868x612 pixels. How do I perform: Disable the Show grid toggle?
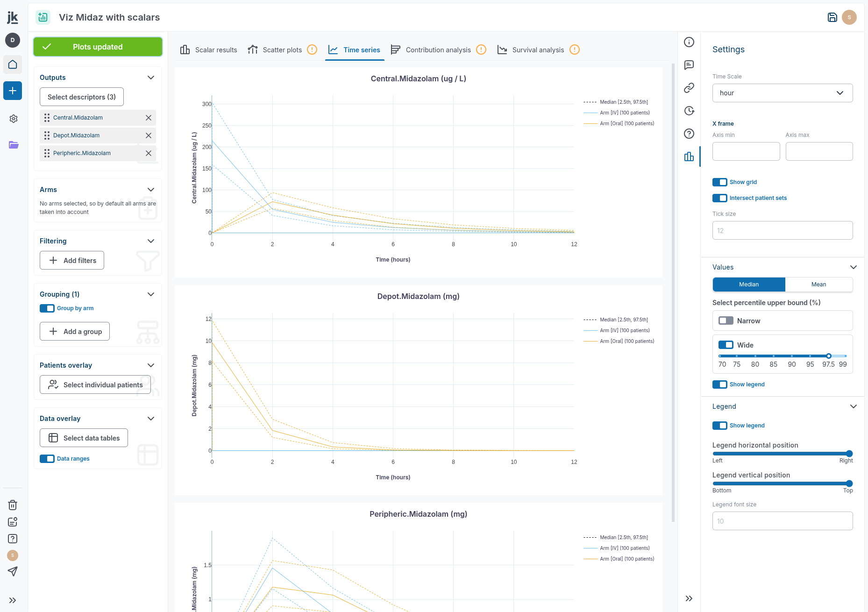[720, 182]
